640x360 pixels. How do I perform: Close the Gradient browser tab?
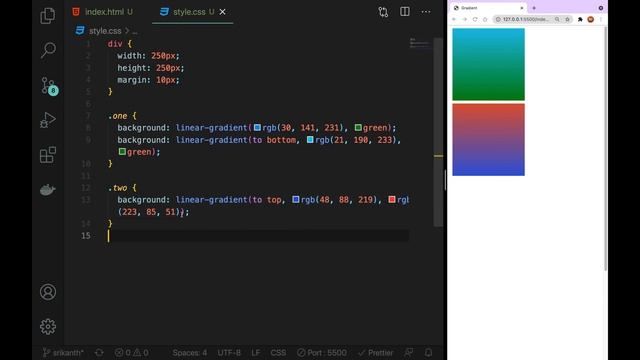click(x=522, y=8)
